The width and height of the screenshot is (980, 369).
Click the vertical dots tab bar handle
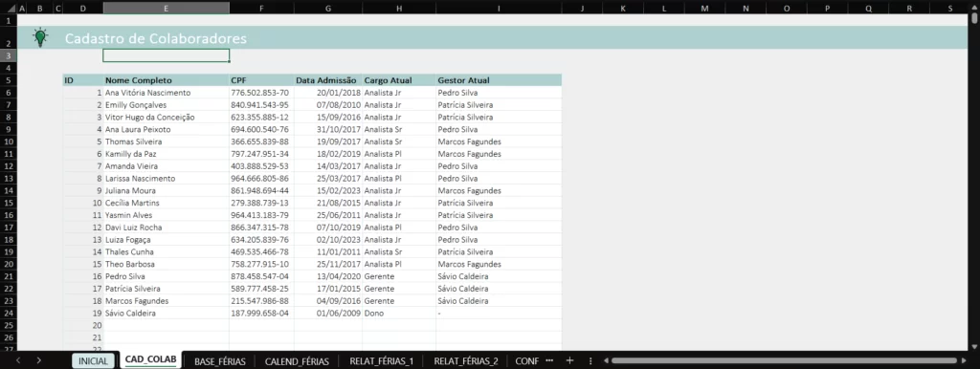(x=590, y=360)
